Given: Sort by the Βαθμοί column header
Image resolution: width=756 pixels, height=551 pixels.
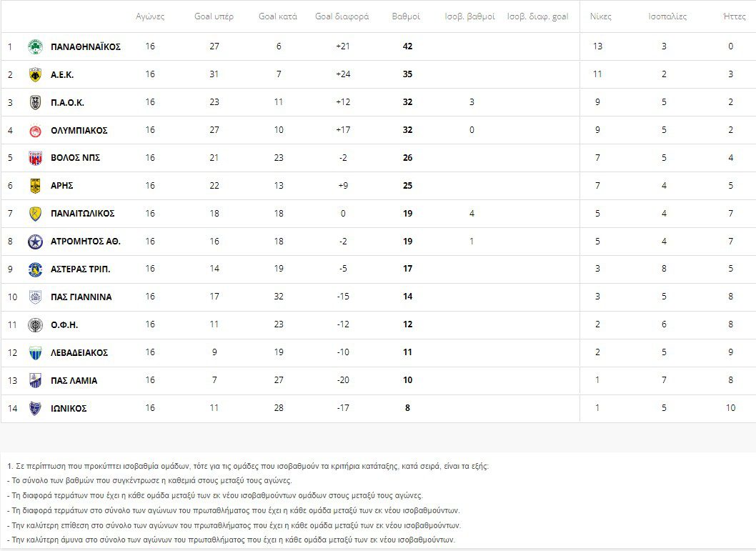Looking at the screenshot, I should [x=407, y=16].
